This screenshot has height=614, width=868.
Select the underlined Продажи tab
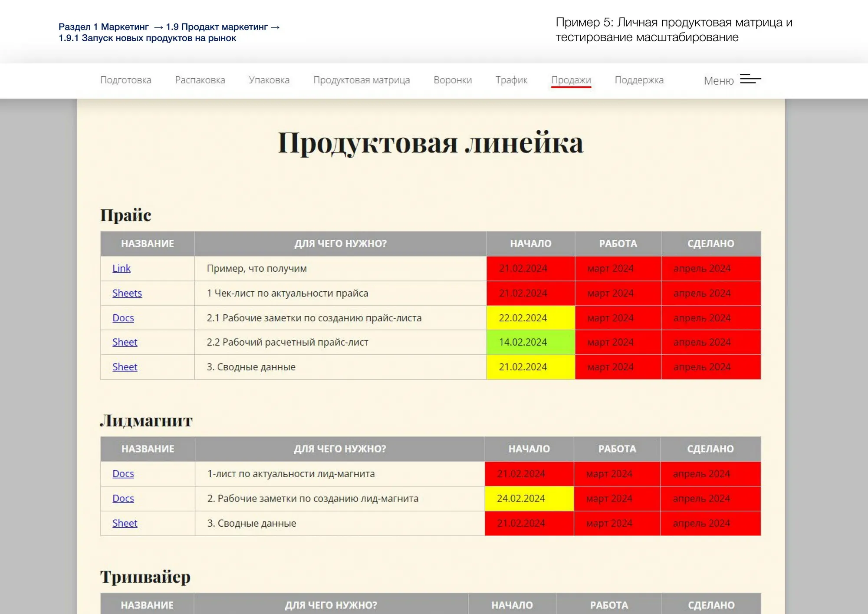(x=571, y=80)
